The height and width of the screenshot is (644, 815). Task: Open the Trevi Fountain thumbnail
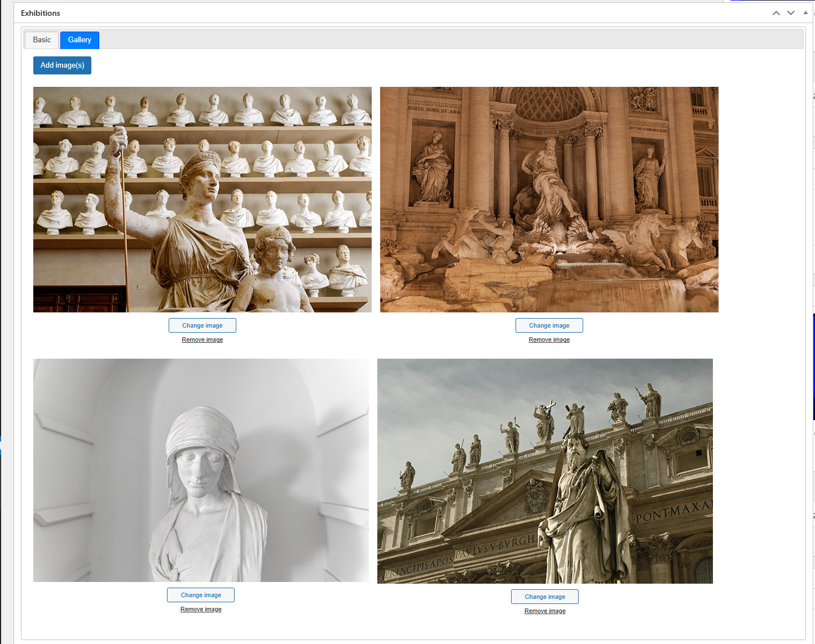coord(549,200)
